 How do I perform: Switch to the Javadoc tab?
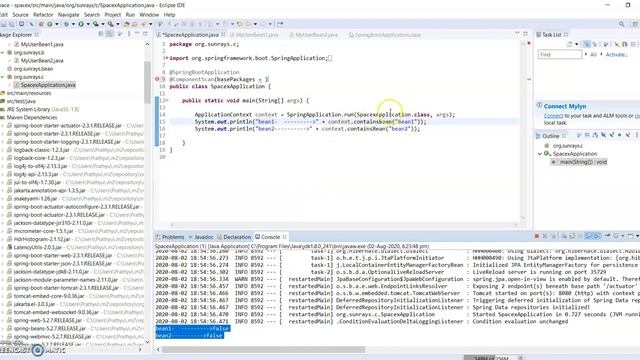click(201, 237)
